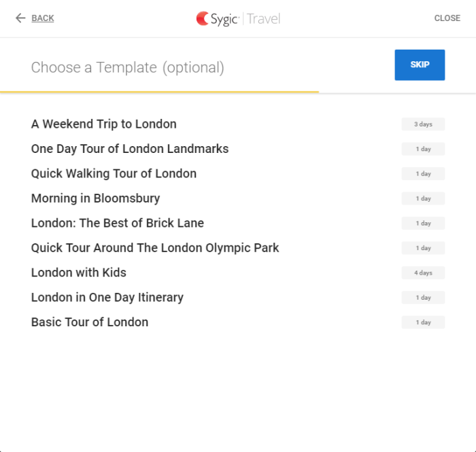
Task: Go back via the BACK link
Action: point(42,18)
